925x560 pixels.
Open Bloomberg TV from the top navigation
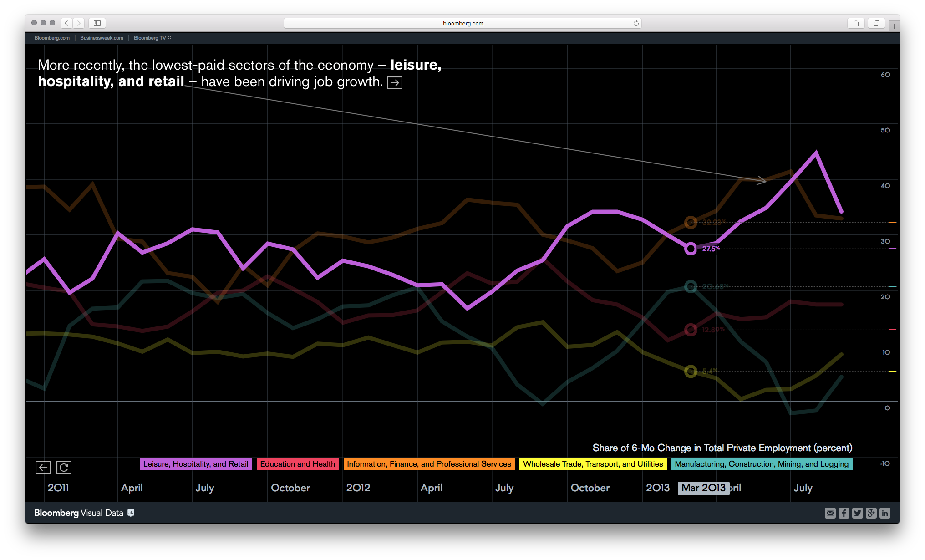150,38
